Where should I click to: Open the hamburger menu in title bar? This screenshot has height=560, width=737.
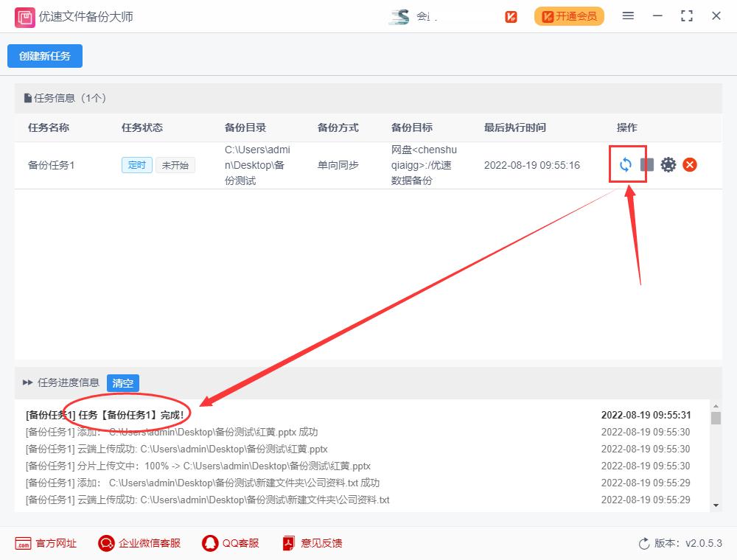click(628, 15)
